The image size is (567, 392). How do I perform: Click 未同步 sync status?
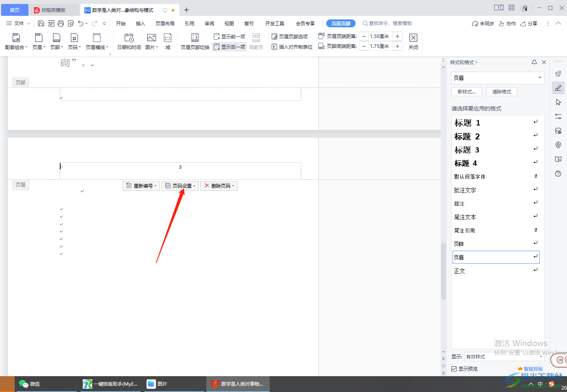[483, 24]
